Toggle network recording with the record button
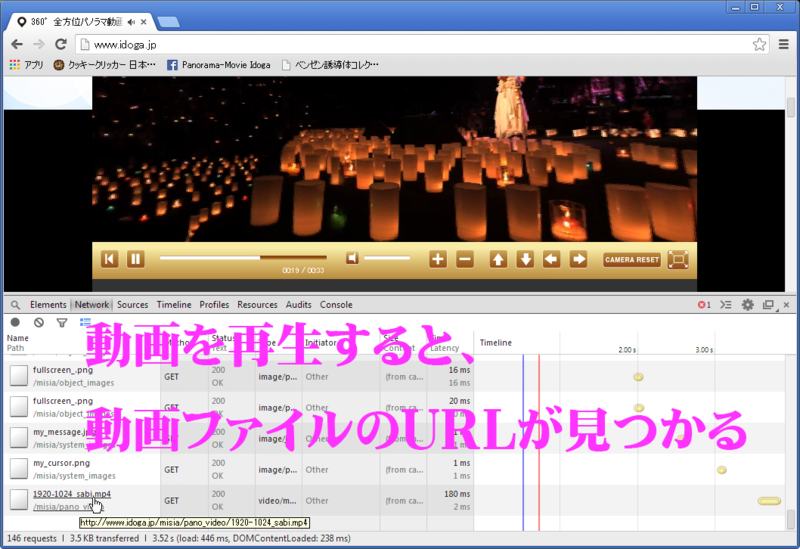Viewport: 800px width, 549px height. 15,322
